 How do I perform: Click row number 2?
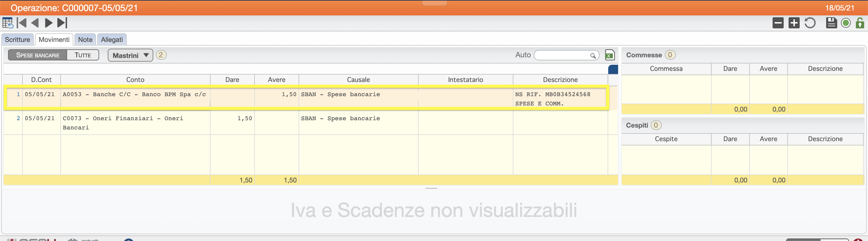18,118
